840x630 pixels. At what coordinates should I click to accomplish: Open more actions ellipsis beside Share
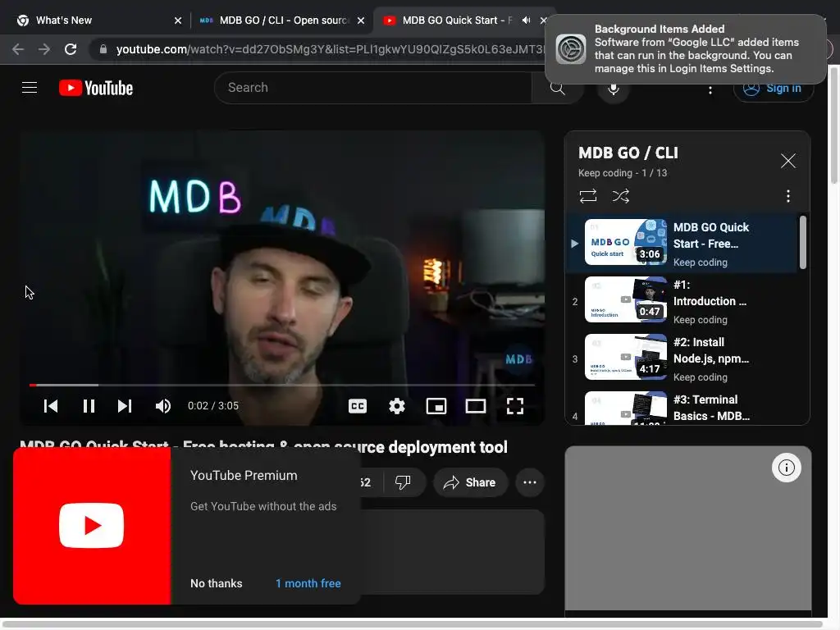pos(530,482)
